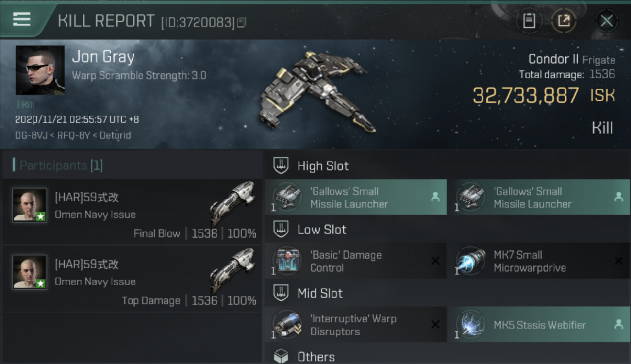Image resolution: width=631 pixels, height=364 pixels.
Task: Open MK7 Small Microwarpdrive module
Action: click(539, 261)
